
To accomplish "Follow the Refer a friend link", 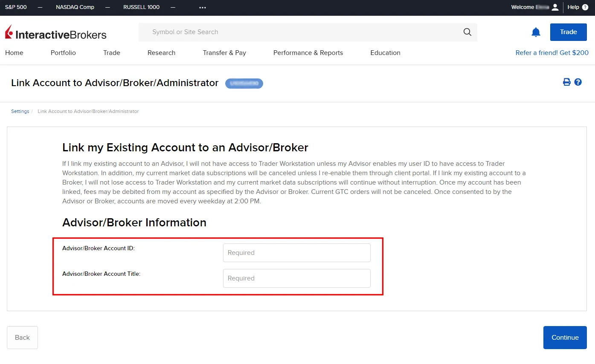I will tap(552, 53).
